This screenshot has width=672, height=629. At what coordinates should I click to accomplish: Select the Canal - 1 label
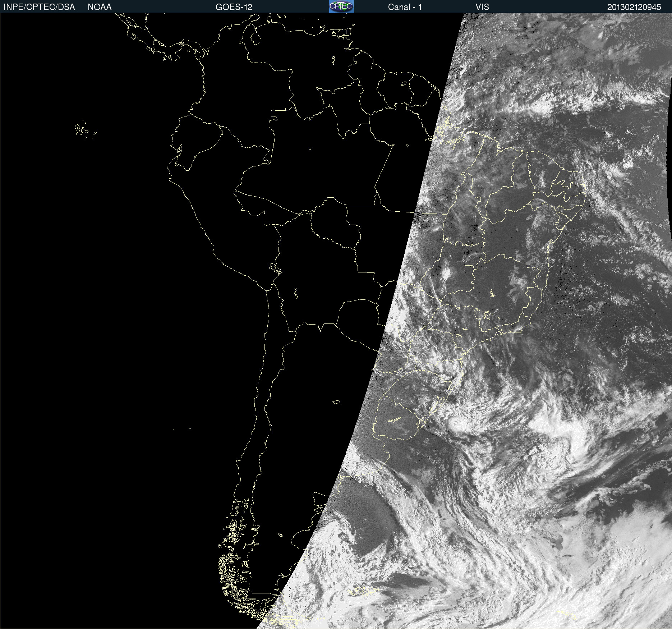(405, 7)
